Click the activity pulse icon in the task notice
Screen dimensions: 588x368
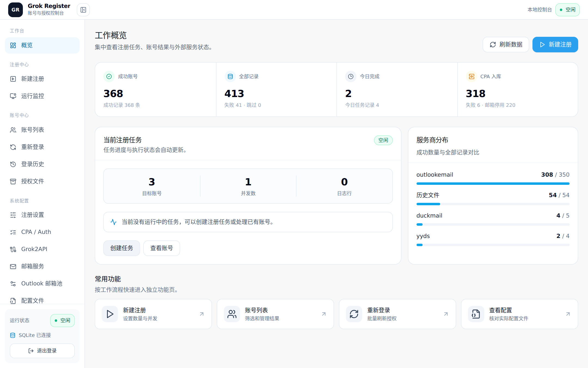click(114, 222)
